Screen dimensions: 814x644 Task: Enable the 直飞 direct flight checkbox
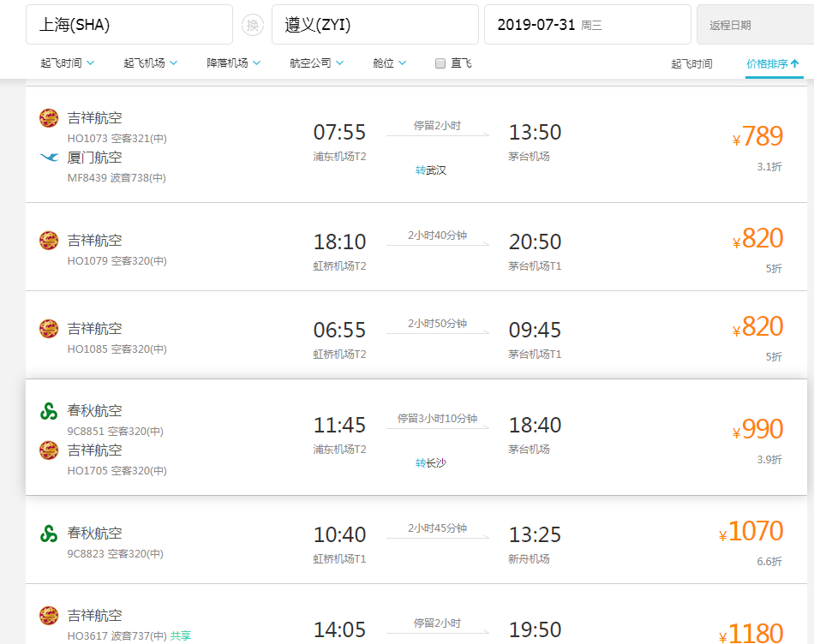tap(440, 63)
